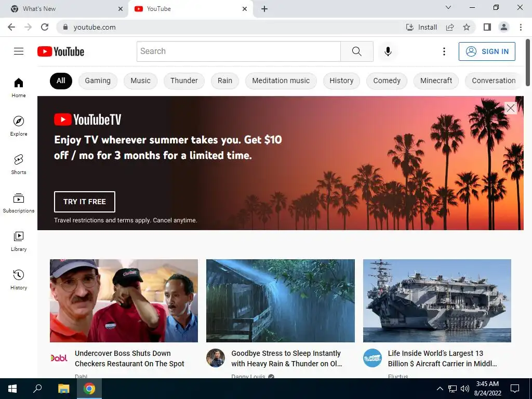Open the aircraft carrier video thumbnail
Image resolution: width=532 pixels, height=399 pixels.
coord(437,301)
